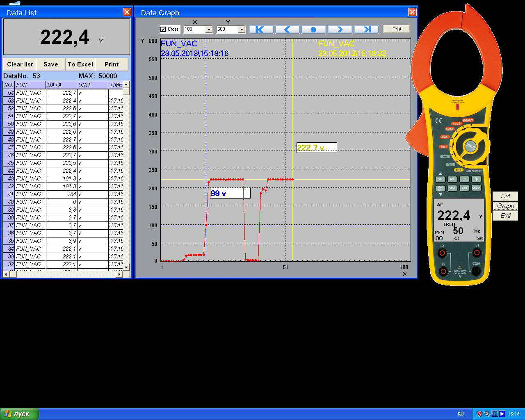Image resolution: width=525 pixels, height=420 pixels.
Task: Open the Y axis range dropdown
Action: tap(242, 29)
